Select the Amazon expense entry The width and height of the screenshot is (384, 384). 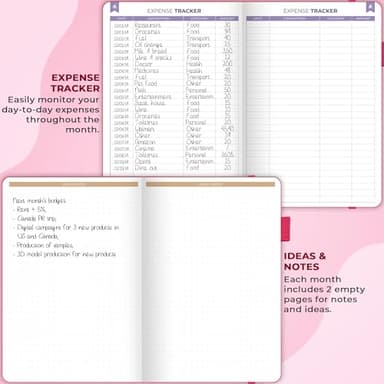click(145, 142)
